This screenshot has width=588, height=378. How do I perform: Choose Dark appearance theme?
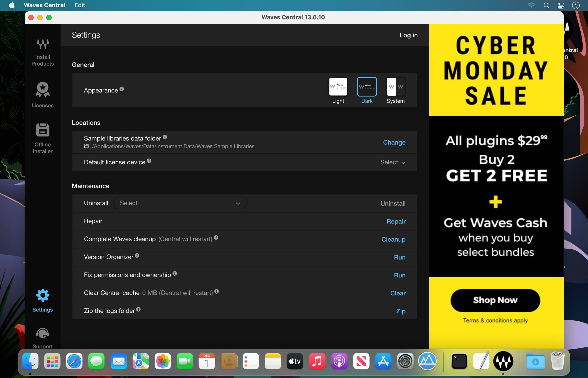(x=367, y=90)
